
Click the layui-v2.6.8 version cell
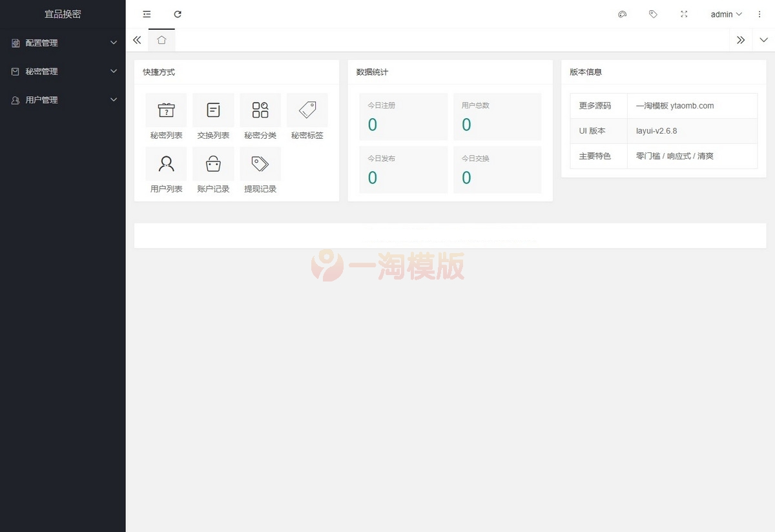(692, 131)
